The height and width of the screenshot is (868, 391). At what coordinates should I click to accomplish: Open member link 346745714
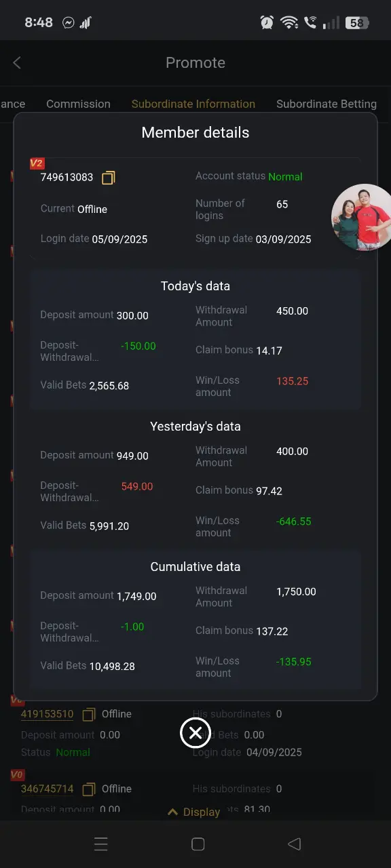click(x=47, y=789)
